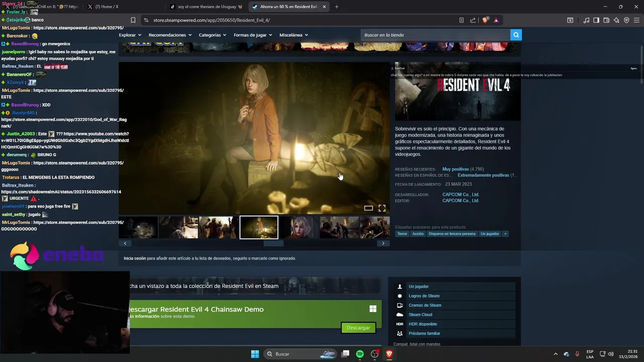Image resolution: width=644 pixels, height=362 pixels.
Task: Open the Un jugador feature row
Action: pos(455,287)
